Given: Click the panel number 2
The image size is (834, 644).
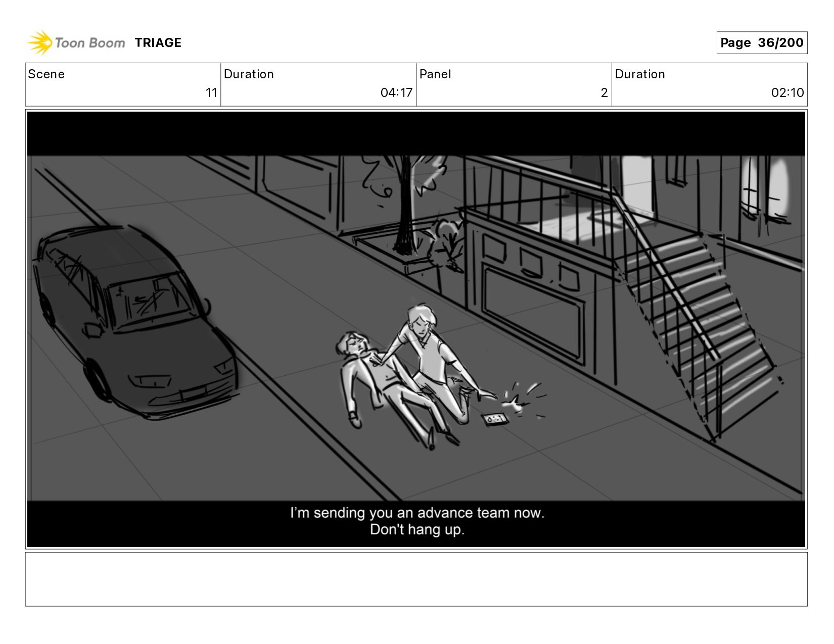Looking at the screenshot, I should 604,93.
